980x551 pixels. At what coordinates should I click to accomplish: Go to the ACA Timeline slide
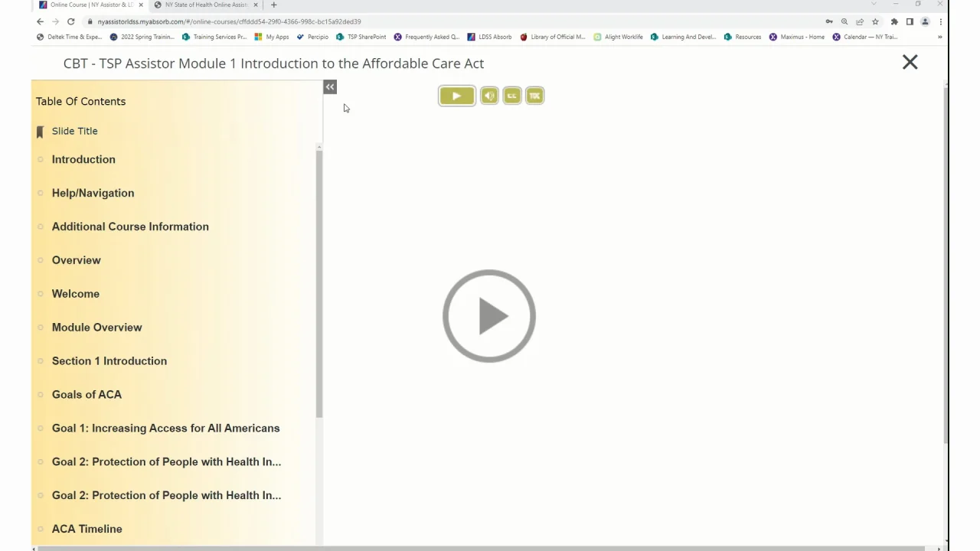(x=87, y=529)
